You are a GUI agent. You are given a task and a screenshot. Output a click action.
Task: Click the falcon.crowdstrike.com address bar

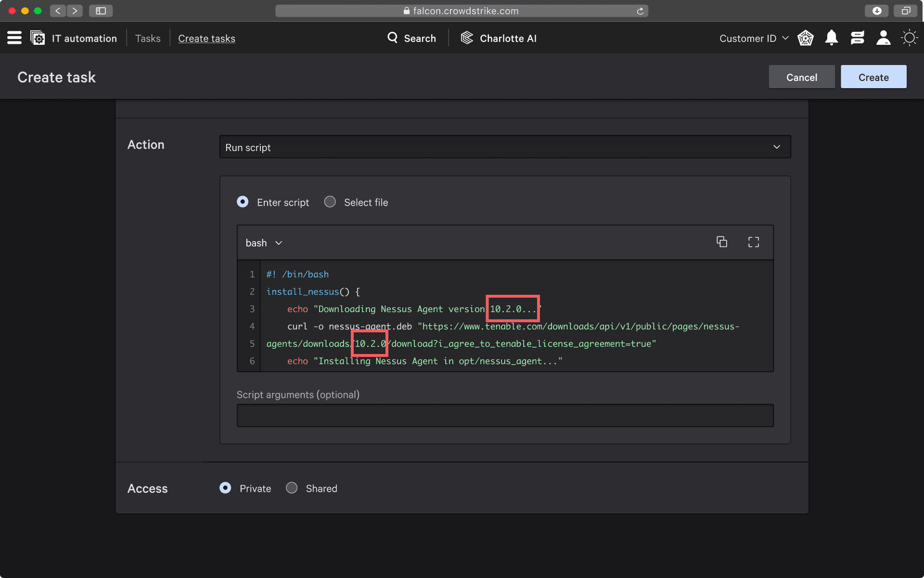pyautogui.click(x=462, y=11)
